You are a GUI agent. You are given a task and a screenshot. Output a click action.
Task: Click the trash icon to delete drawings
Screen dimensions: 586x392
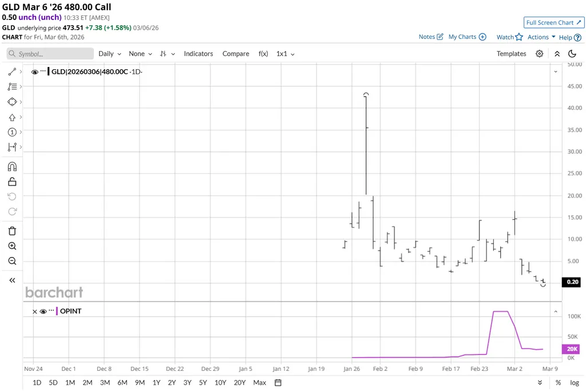point(12,231)
